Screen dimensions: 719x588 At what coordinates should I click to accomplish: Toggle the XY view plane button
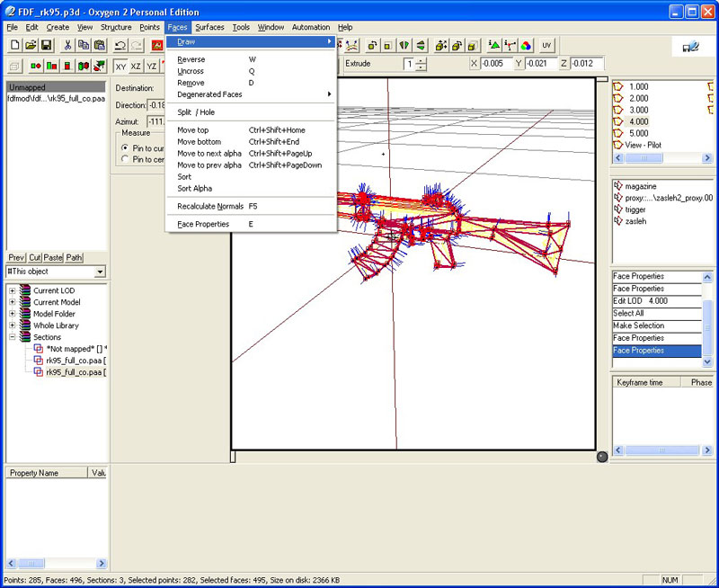(120, 66)
